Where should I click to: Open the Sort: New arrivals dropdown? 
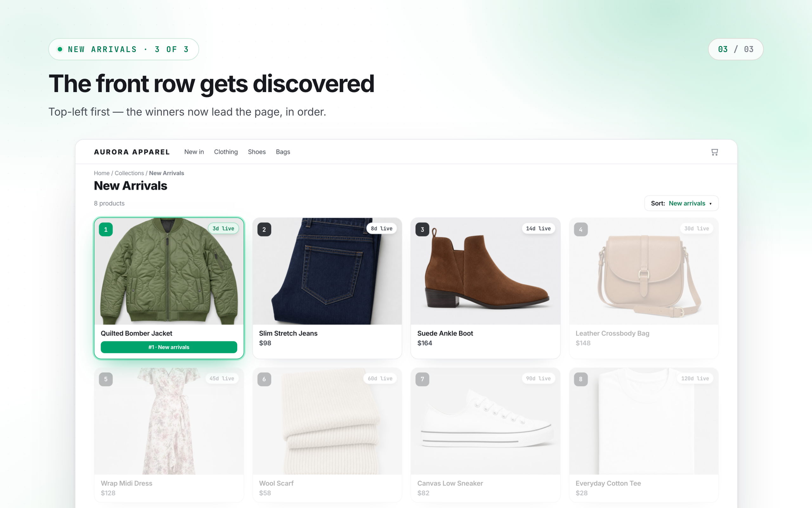point(681,203)
